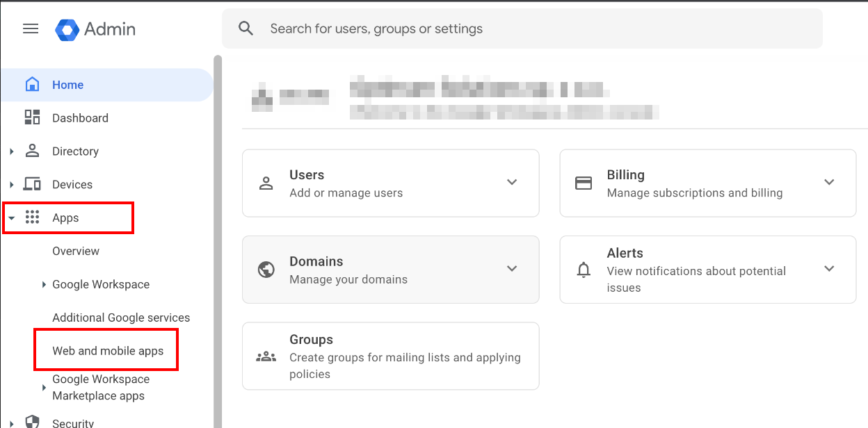868x428 pixels.
Task: Expand the Users card chevron
Action: point(512,183)
